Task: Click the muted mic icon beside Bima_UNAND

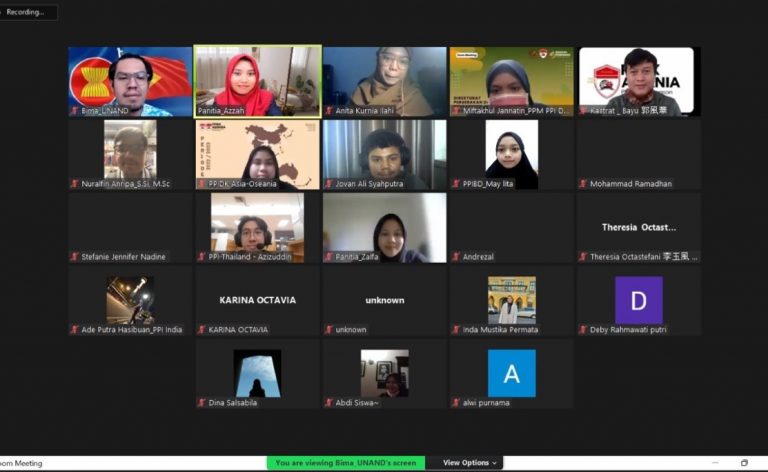Action: pos(74,111)
